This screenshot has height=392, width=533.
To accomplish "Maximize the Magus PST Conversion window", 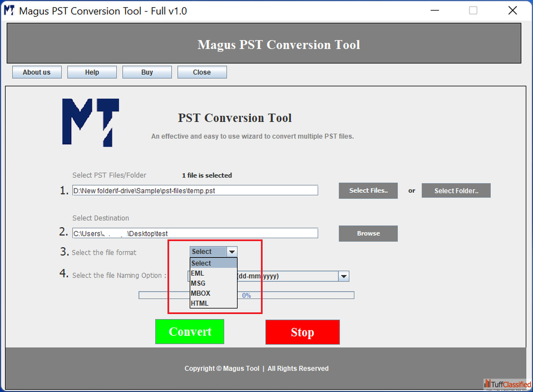I will [x=473, y=10].
